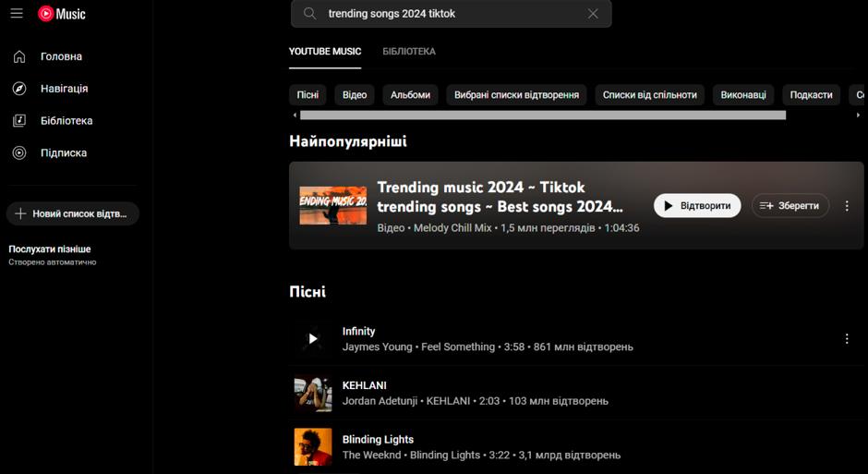Click the Blinding Lights song title

pos(378,440)
